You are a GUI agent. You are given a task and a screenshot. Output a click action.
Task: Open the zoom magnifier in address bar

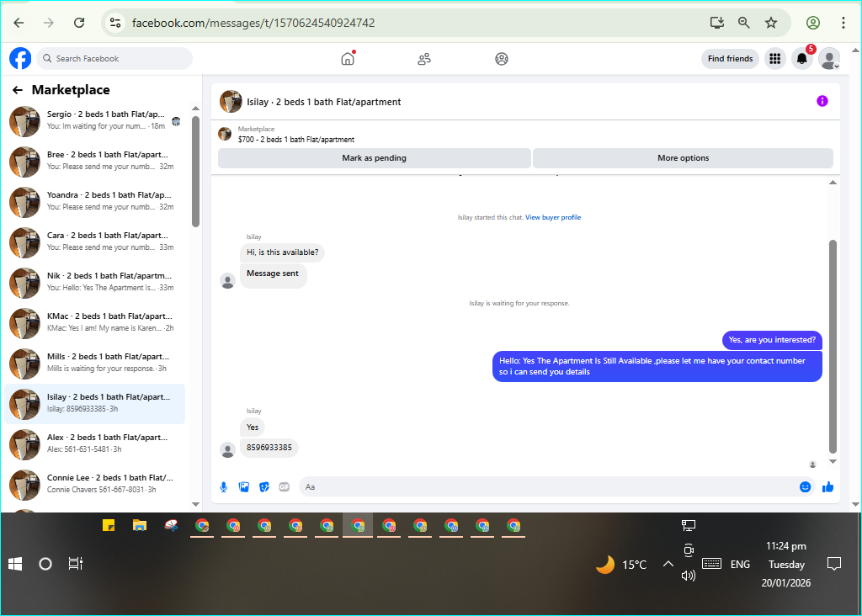(744, 23)
